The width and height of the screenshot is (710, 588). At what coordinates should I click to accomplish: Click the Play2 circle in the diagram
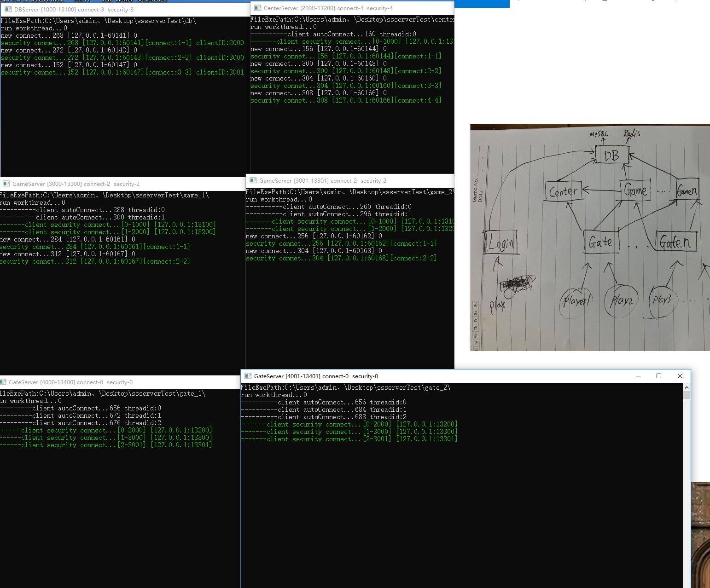click(x=622, y=301)
